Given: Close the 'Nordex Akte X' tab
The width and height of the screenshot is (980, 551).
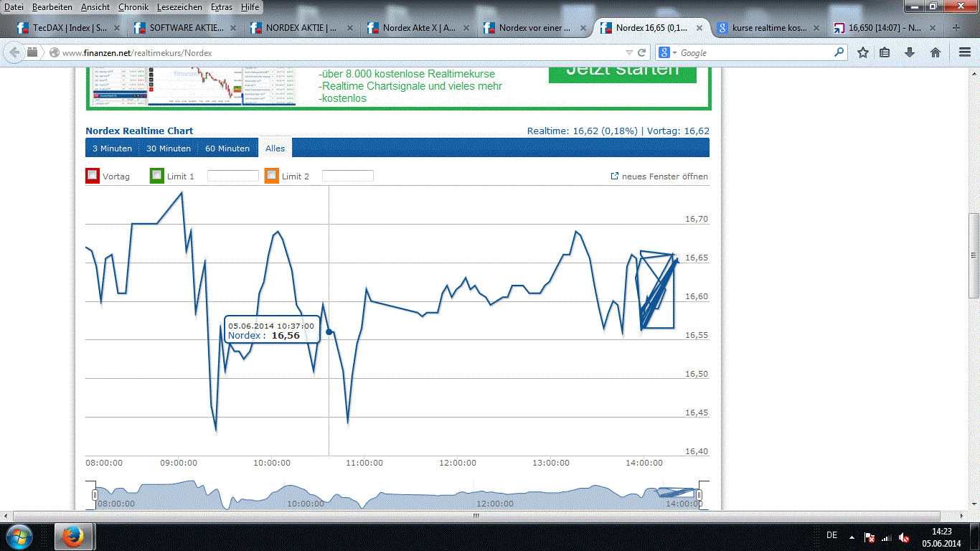Looking at the screenshot, I should pyautogui.click(x=468, y=28).
